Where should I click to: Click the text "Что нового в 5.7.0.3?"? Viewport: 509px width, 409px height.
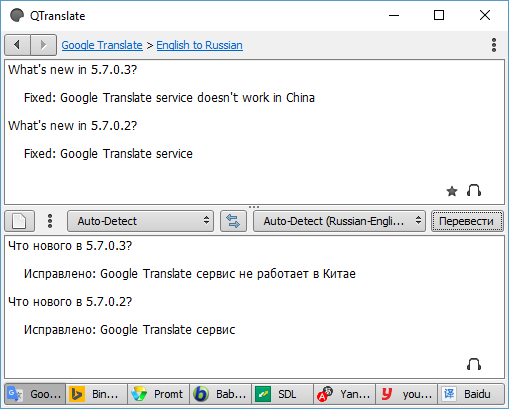[x=70, y=246]
